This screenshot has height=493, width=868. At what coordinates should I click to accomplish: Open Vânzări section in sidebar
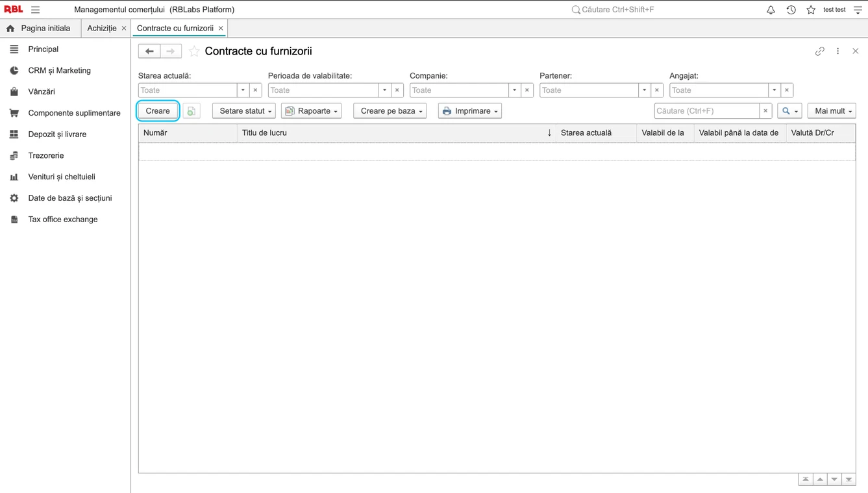[42, 92]
